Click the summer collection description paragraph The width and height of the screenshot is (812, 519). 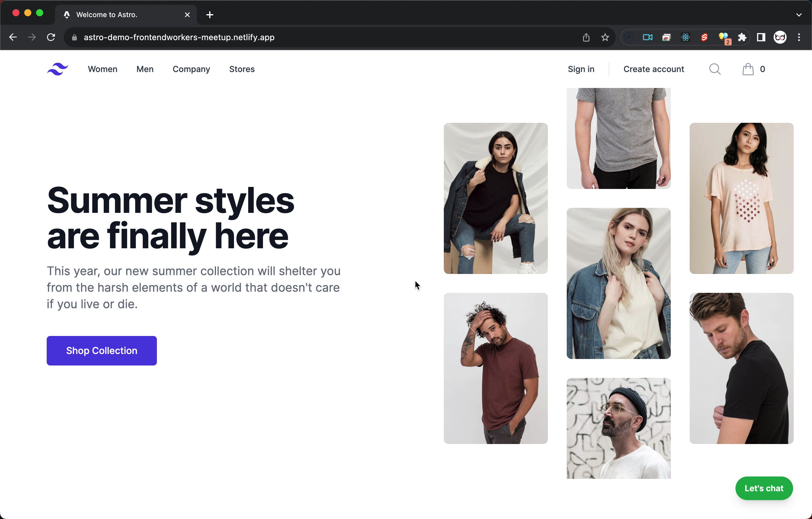194,288
